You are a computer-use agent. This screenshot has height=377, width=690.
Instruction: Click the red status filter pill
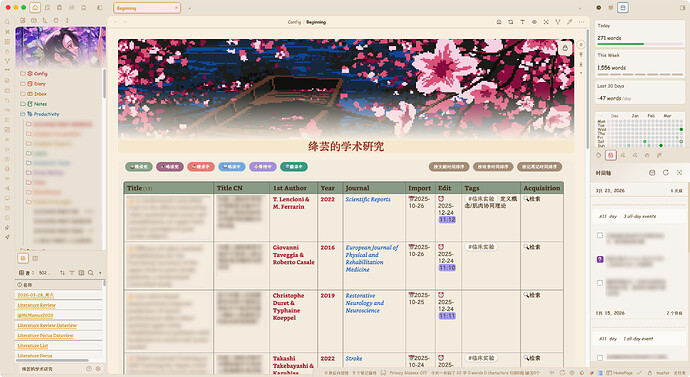pos(201,167)
